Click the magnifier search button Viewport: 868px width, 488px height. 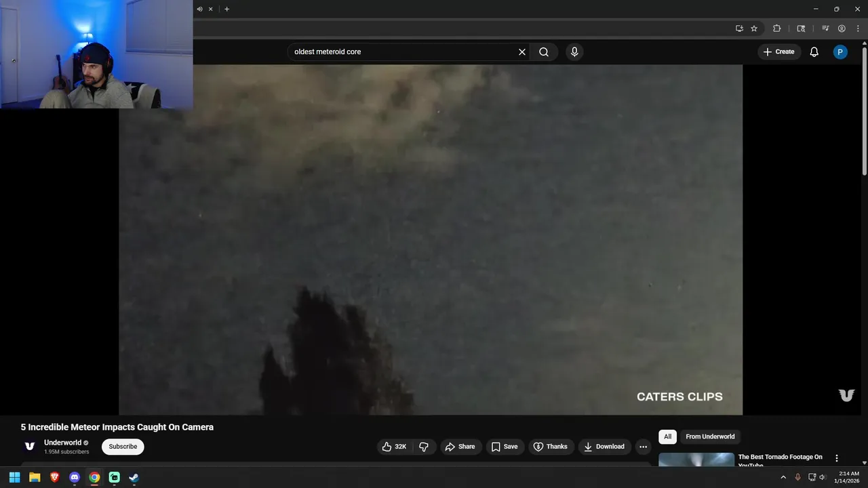544,52
